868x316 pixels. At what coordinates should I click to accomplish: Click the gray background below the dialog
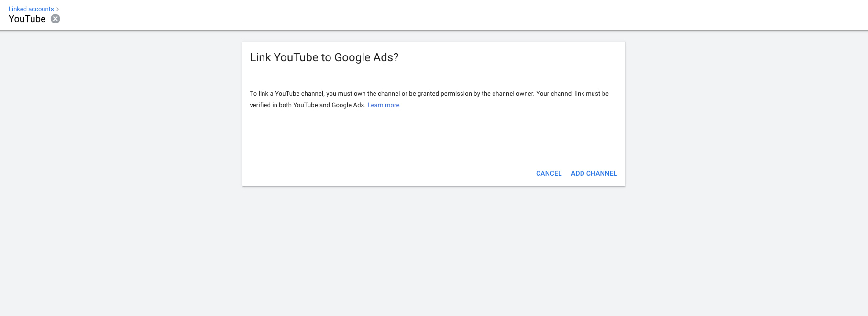(433, 249)
